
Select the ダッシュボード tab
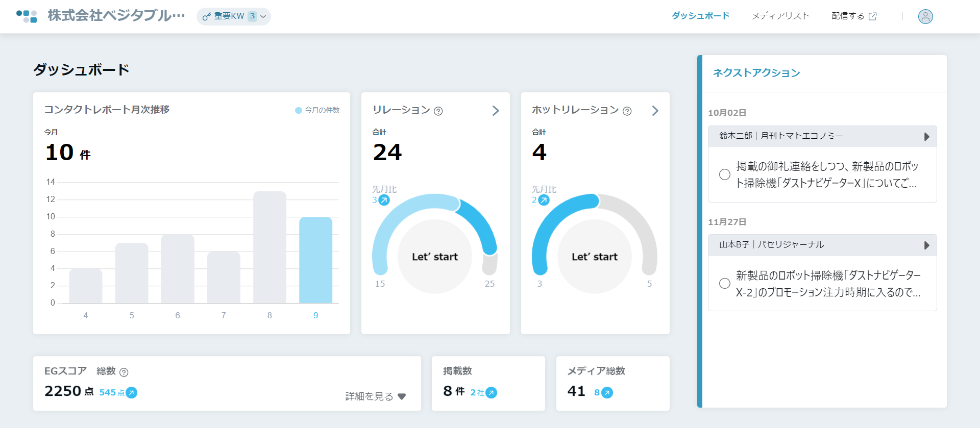pyautogui.click(x=700, y=16)
